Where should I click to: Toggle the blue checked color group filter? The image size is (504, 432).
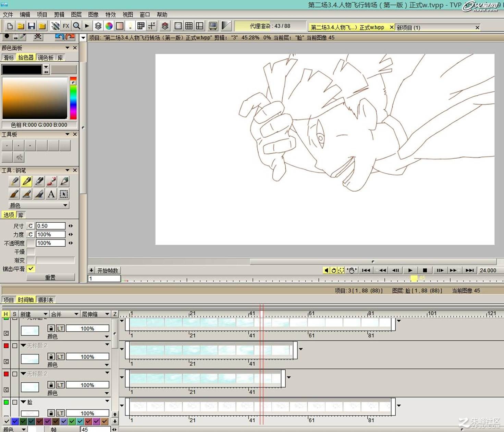[15, 421]
